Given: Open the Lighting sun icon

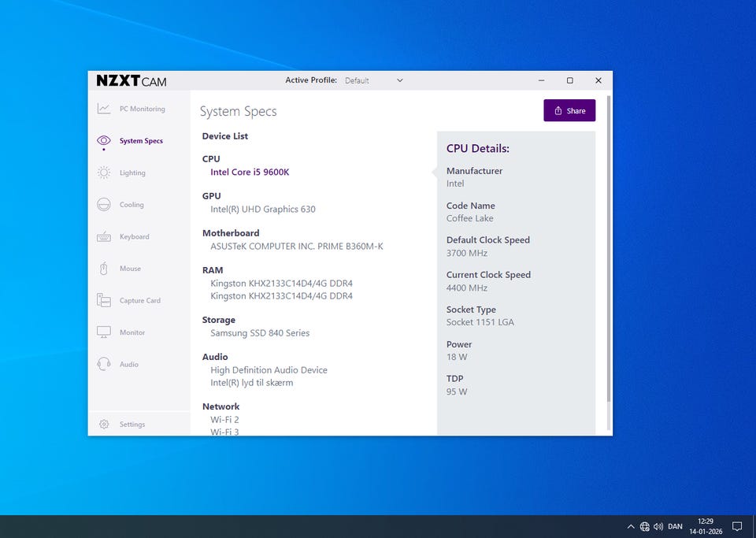Looking at the screenshot, I should click(104, 173).
